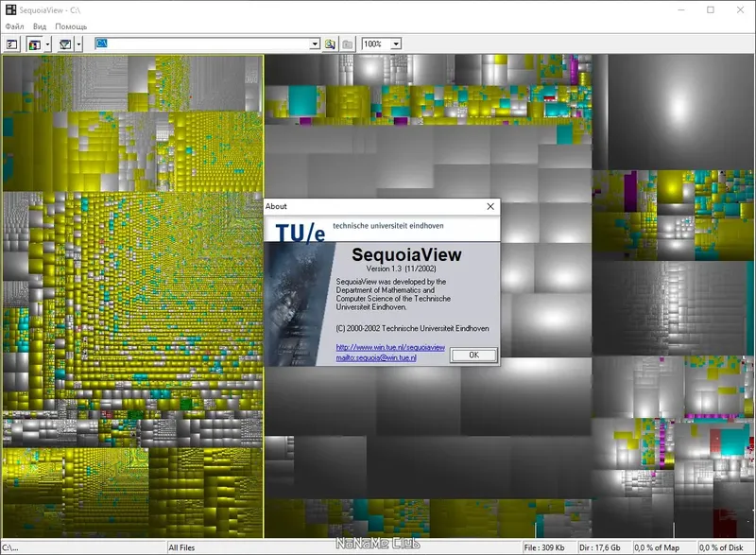Open the win.tue.nl/sequoiaview link
The width and height of the screenshot is (756, 555).
(390, 347)
